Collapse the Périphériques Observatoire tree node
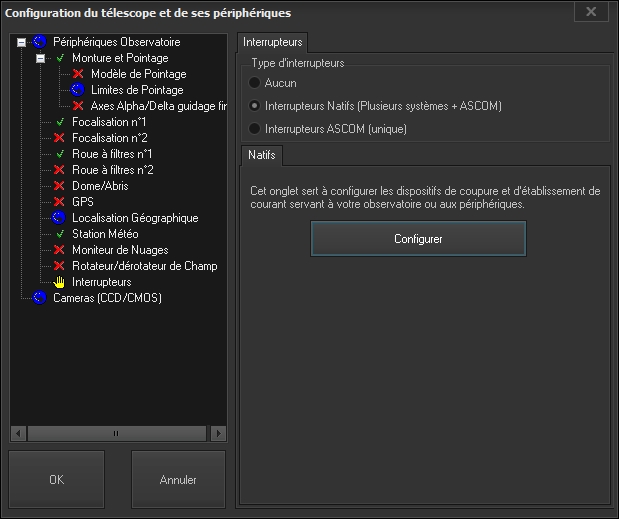 (22, 42)
